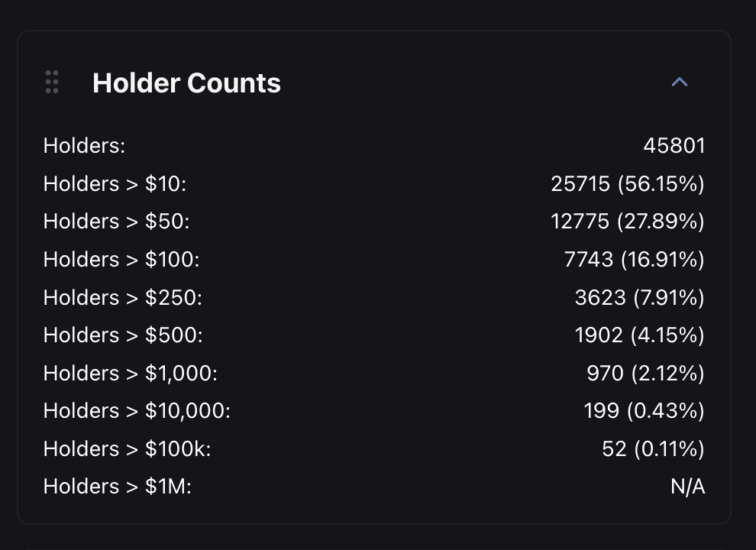756x550 pixels.
Task: Click the Holders > $50 label
Action: tap(115, 222)
